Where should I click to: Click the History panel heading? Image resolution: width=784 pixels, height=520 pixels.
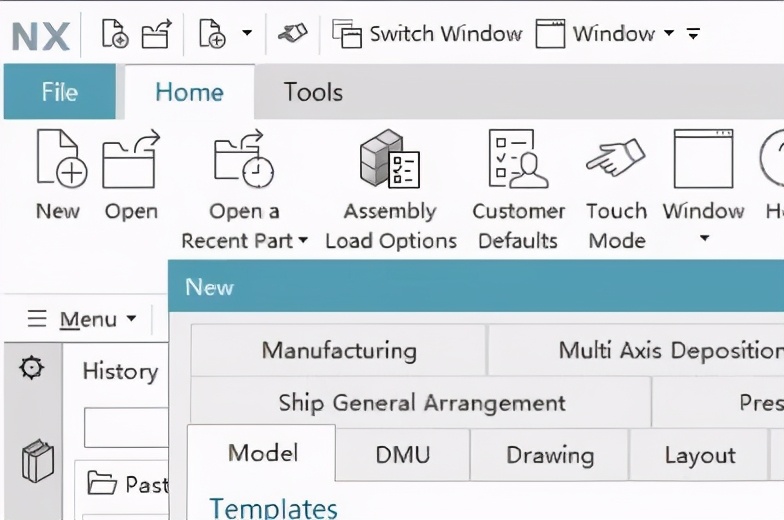tap(120, 372)
